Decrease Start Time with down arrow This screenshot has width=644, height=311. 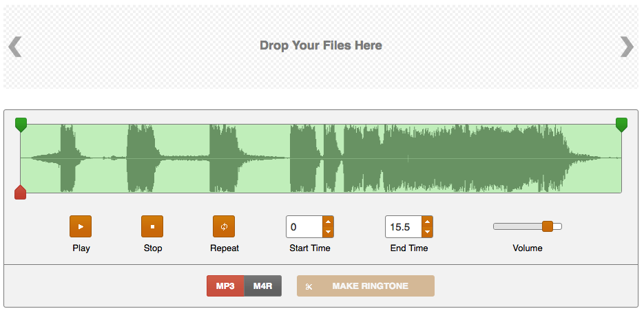point(328,233)
